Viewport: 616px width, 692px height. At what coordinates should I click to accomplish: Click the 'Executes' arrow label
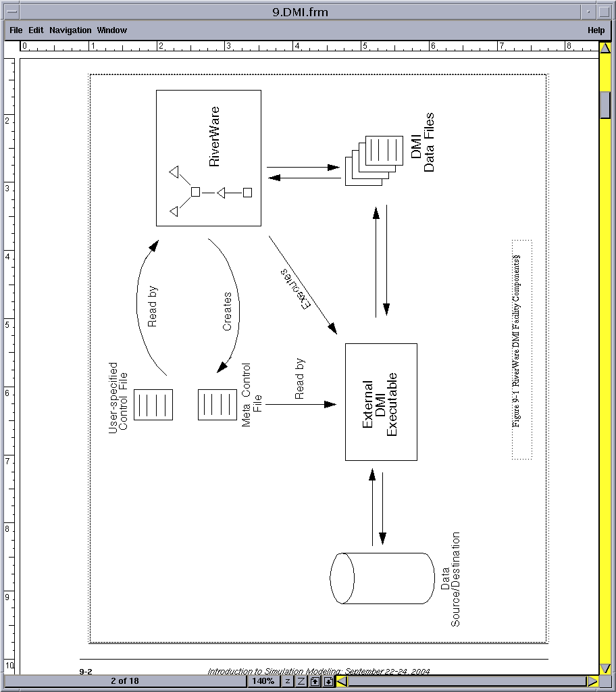[295, 289]
